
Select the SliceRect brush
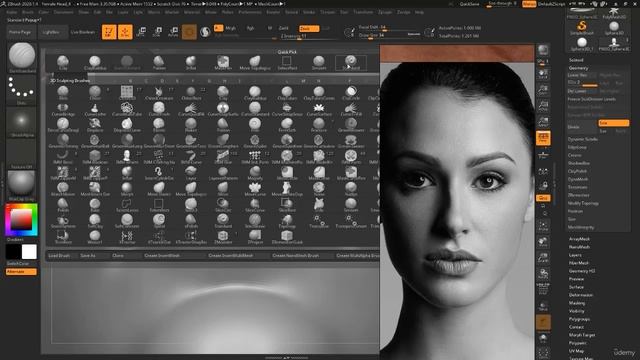(287, 204)
